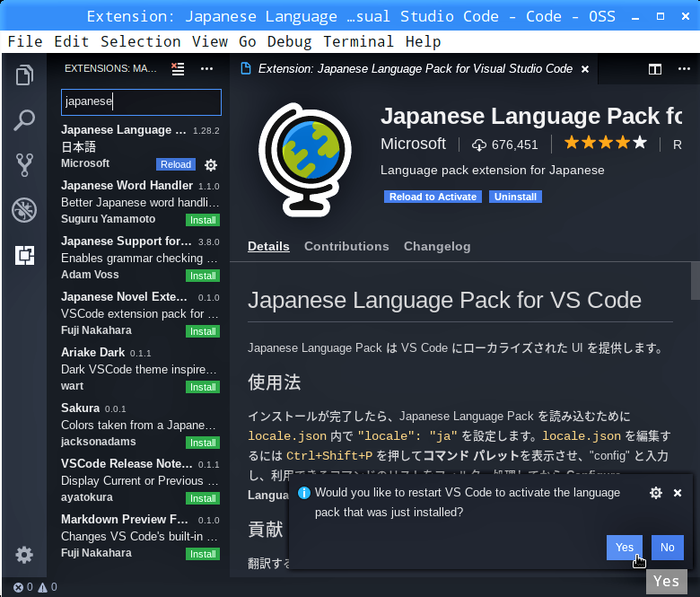Open gear menu for Japanese Language Pack
This screenshot has width=700, height=597.
(211, 165)
